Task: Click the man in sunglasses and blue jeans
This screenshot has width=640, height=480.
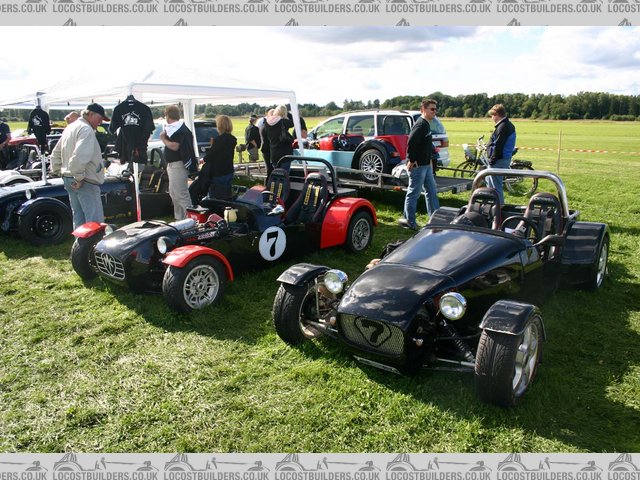Action: [x=421, y=162]
